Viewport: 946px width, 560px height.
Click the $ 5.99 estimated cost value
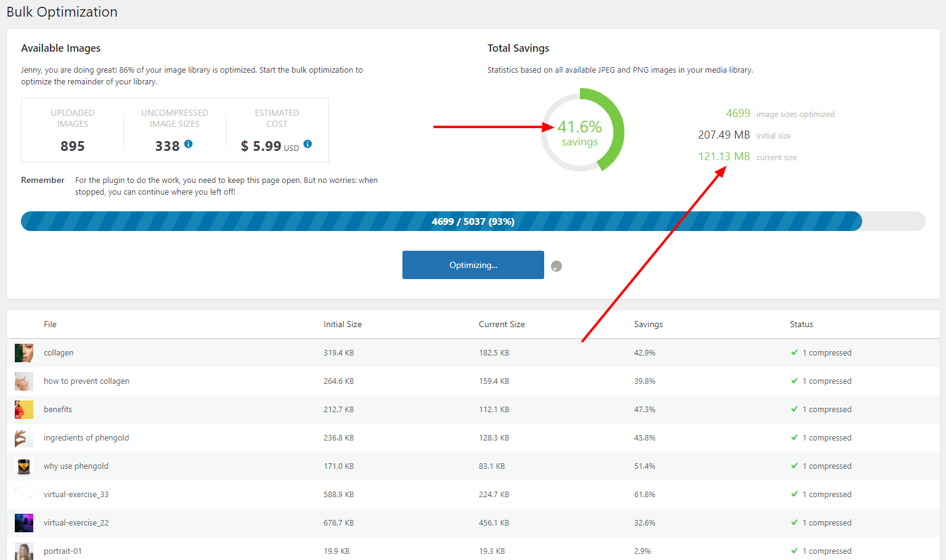[261, 146]
